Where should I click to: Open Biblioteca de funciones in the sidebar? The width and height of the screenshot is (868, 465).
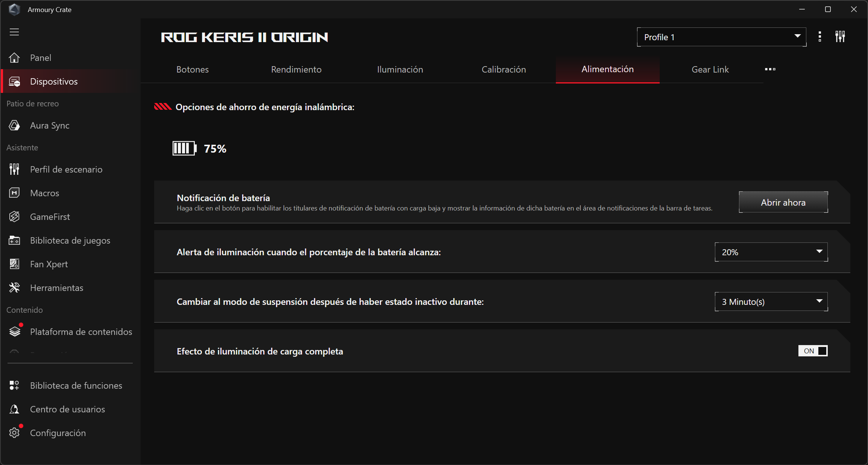click(71, 386)
